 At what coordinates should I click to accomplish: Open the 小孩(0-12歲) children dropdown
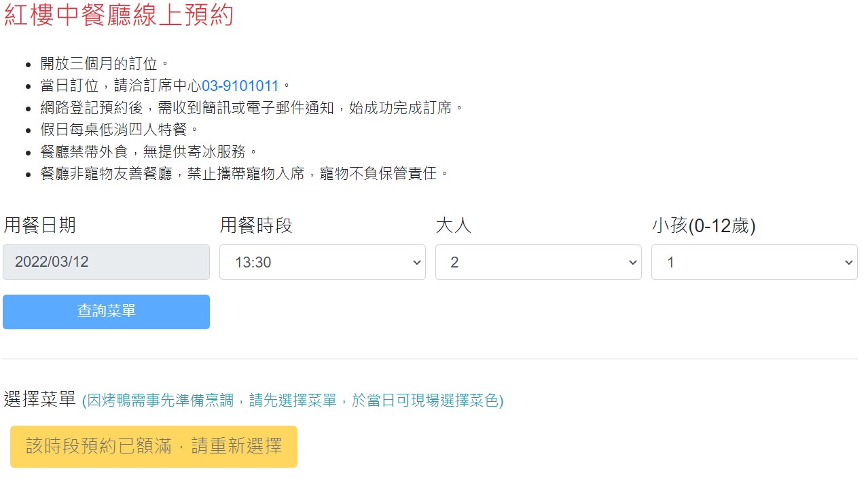coord(754,262)
